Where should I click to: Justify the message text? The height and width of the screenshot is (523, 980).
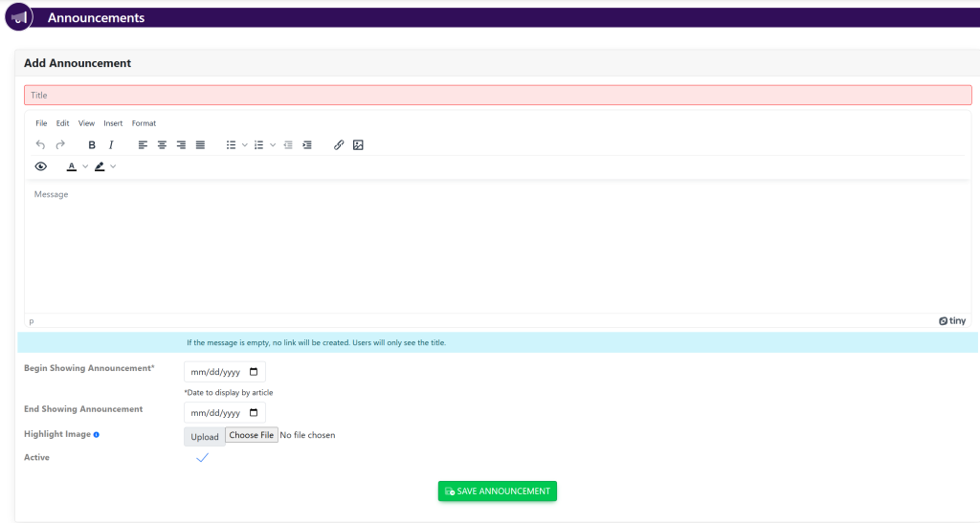200,145
